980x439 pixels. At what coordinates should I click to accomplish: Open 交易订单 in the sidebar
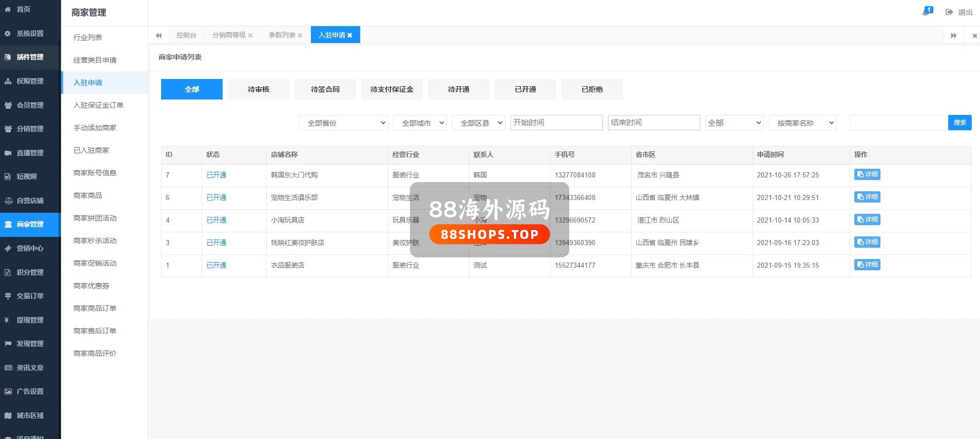(x=30, y=296)
